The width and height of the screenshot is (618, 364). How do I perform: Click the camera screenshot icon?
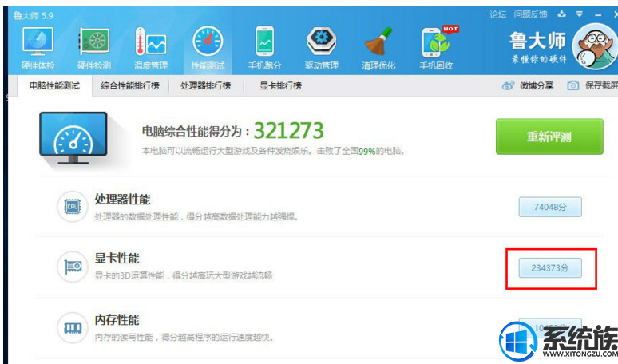(573, 85)
